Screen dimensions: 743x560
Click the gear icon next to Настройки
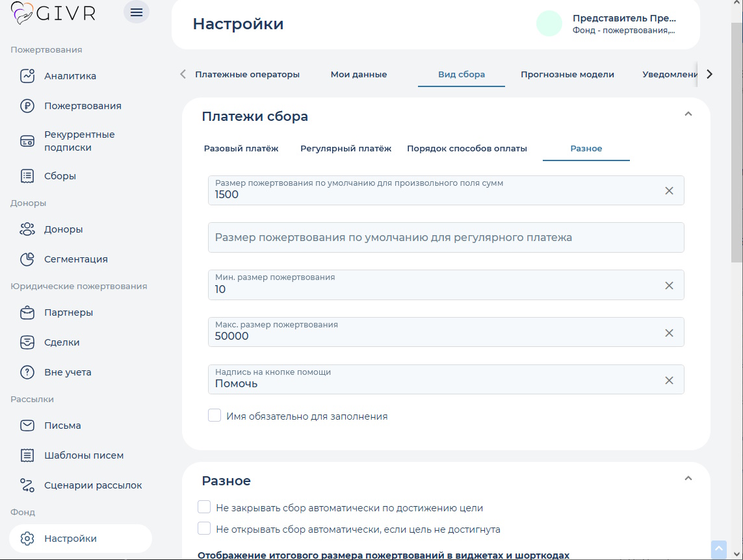click(x=27, y=538)
